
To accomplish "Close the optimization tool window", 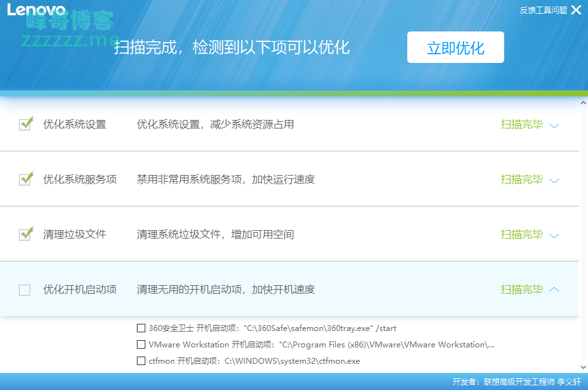I will [576, 10].
